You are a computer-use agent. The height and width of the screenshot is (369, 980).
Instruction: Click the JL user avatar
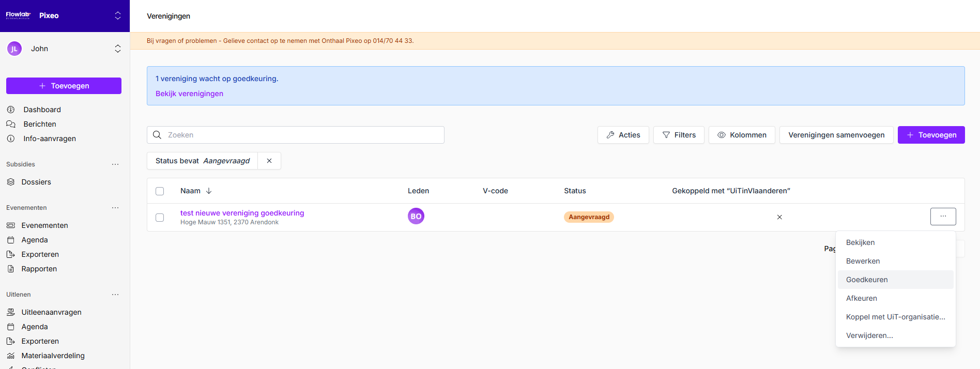pyautogui.click(x=14, y=49)
